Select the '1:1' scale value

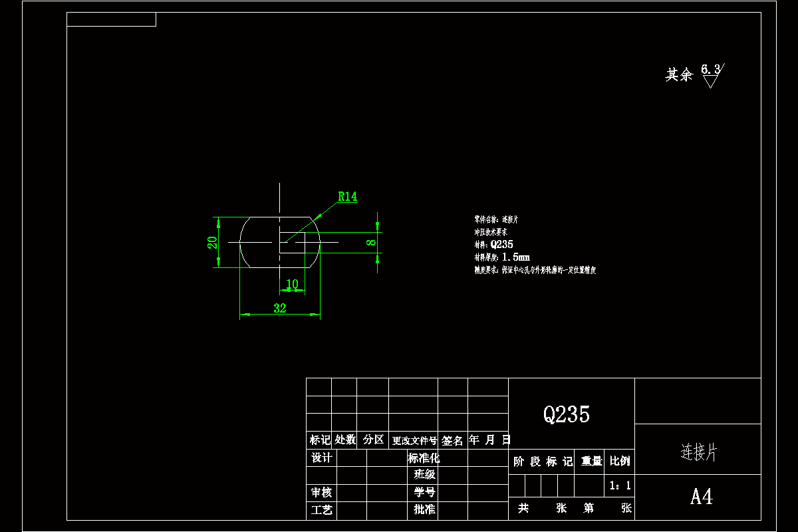click(620, 486)
